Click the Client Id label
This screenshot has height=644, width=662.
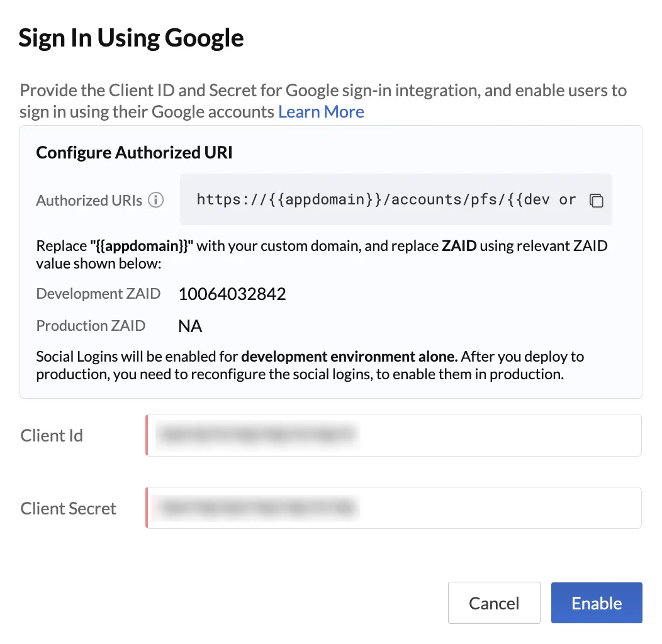(x=52, y=436)
